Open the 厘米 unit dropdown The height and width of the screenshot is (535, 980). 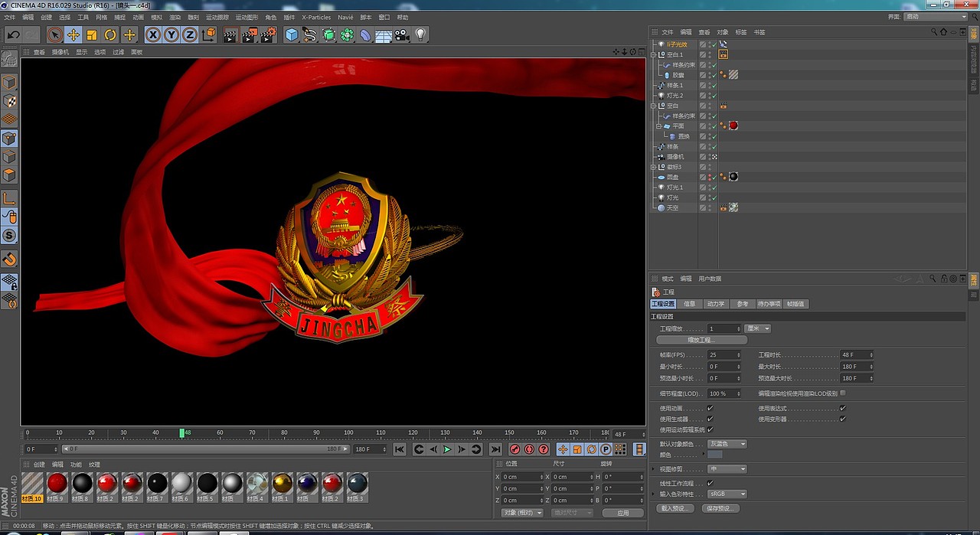[758, 328]
